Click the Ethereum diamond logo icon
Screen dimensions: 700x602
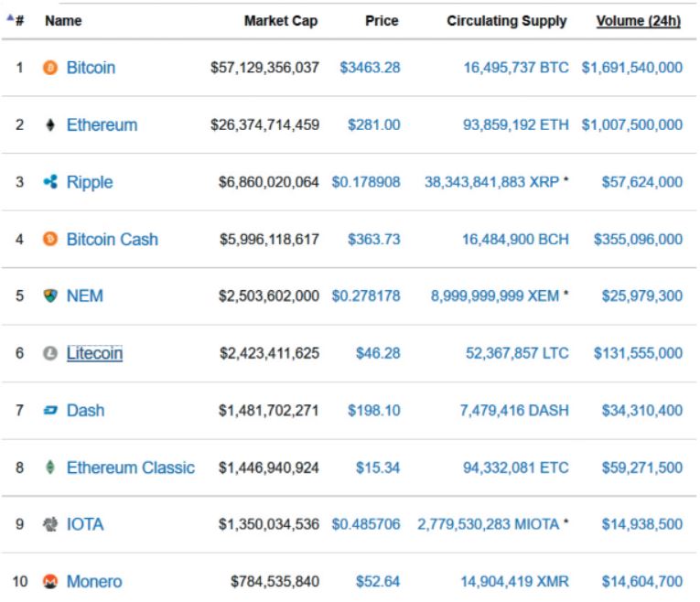[x=50, y=125]
